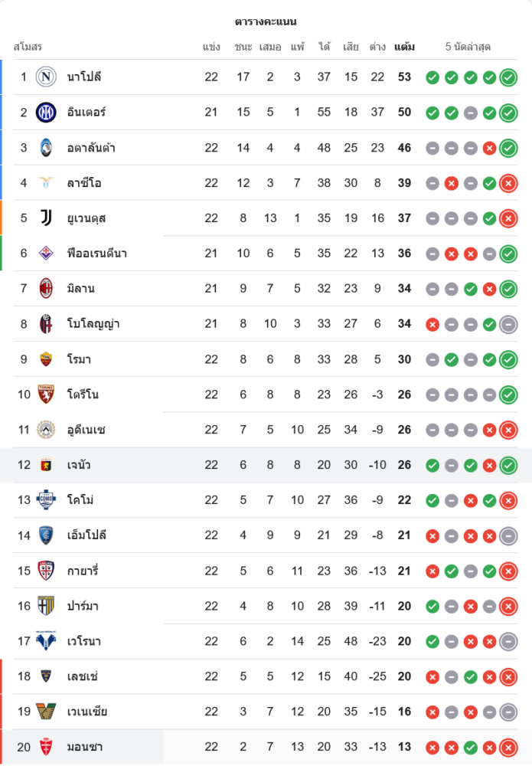This screenshot has width=532, height=766.
Task: Click the Juventus logo icon
Action: coord(47,218)
